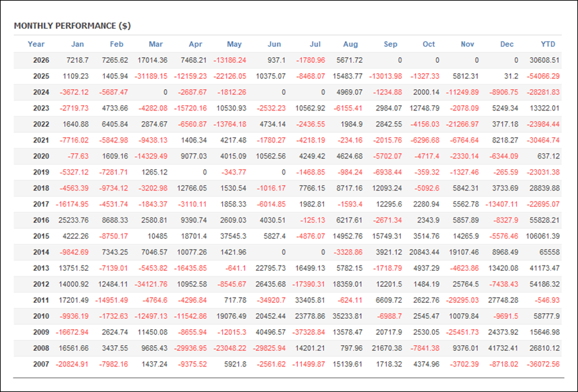Select the Dec column header
Viewport: 578px width, 392px height.
click(507, 44)
